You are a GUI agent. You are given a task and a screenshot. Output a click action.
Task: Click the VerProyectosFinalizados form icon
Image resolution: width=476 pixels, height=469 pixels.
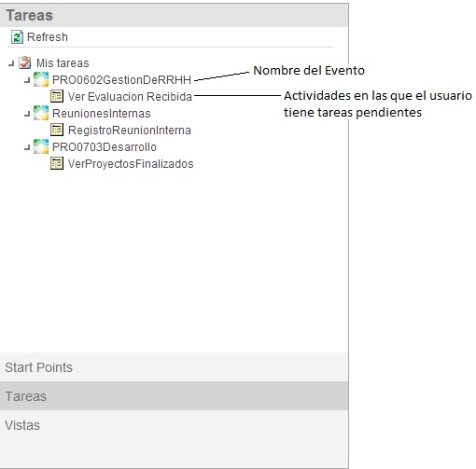coord(57,163)
